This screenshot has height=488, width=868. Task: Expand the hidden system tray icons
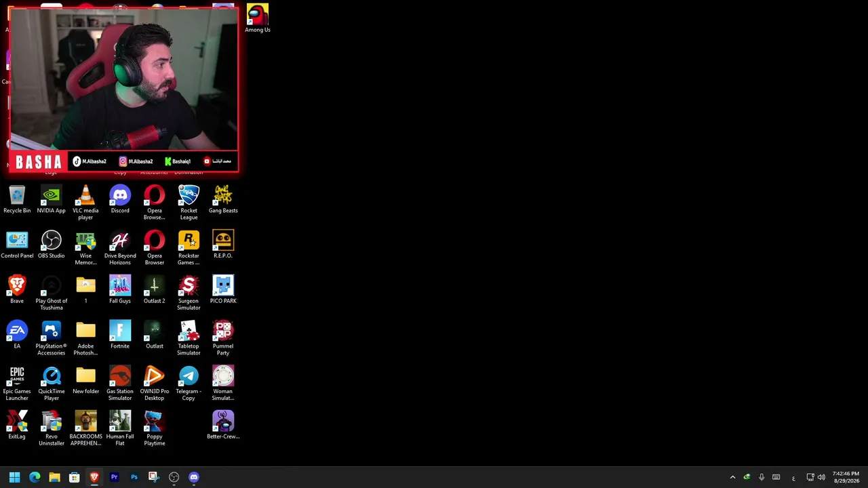[x=732, y=477]
